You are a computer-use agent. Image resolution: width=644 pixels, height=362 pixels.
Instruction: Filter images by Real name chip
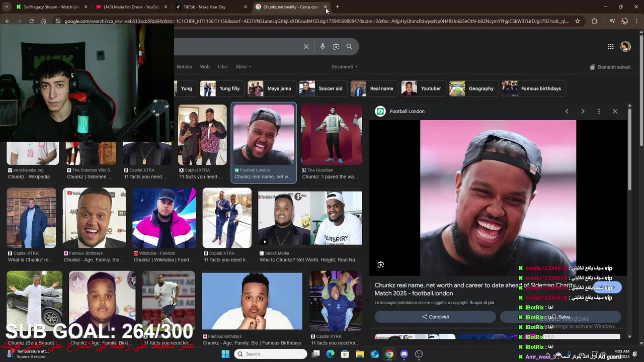click(x=373, y=88)
